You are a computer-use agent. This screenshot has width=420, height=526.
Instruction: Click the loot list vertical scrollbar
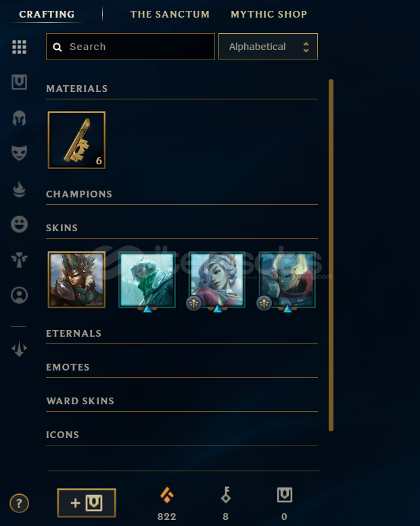coord(331,255)
